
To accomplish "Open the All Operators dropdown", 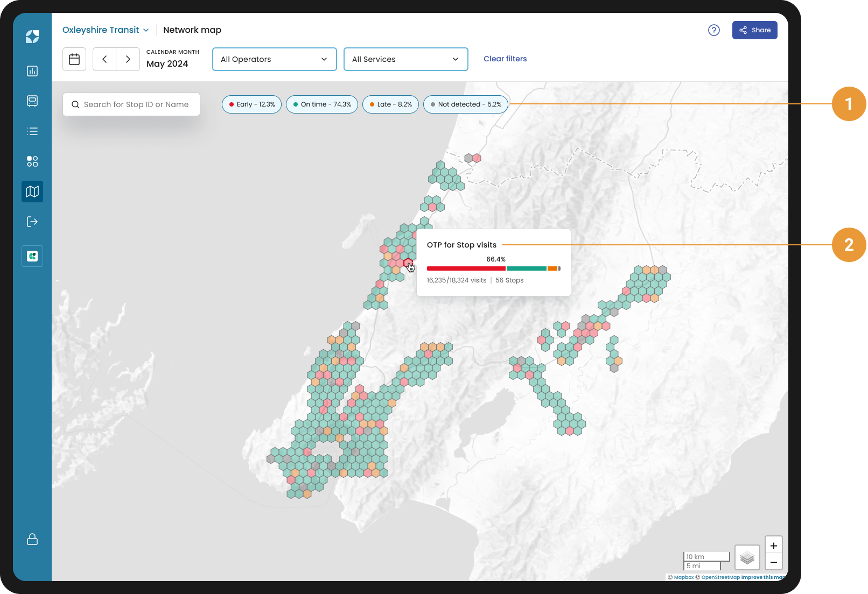I will tap(275, 59).
